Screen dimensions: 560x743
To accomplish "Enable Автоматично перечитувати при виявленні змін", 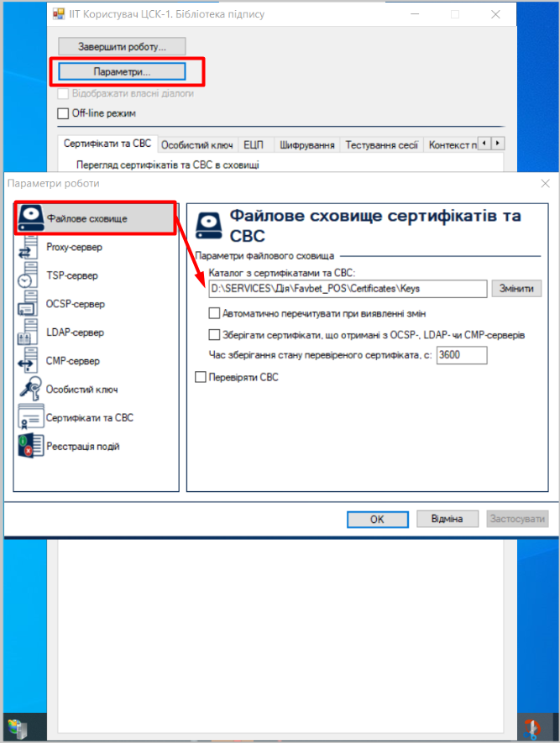I will (x=215, y=313).
